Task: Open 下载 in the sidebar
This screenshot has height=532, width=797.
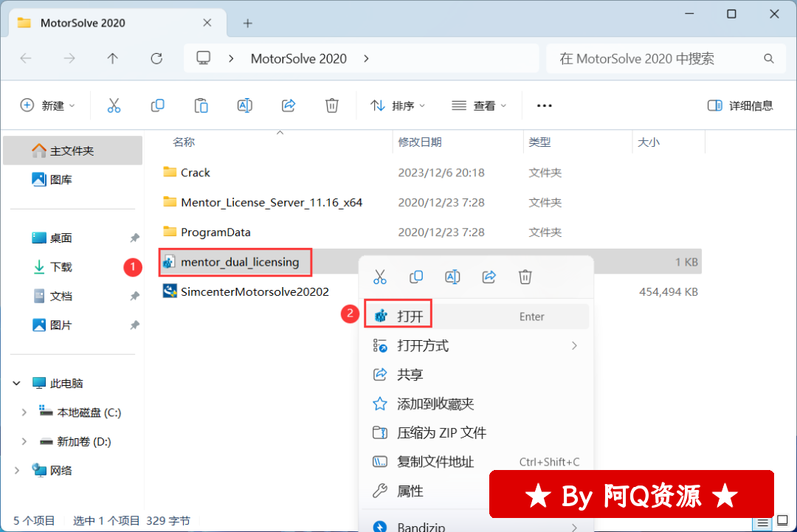Action: [x=72, y=267]
